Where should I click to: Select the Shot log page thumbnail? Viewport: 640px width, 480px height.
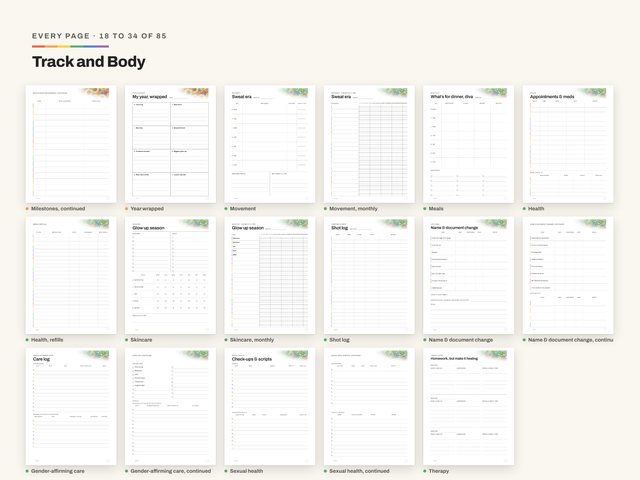click(369, 276)
